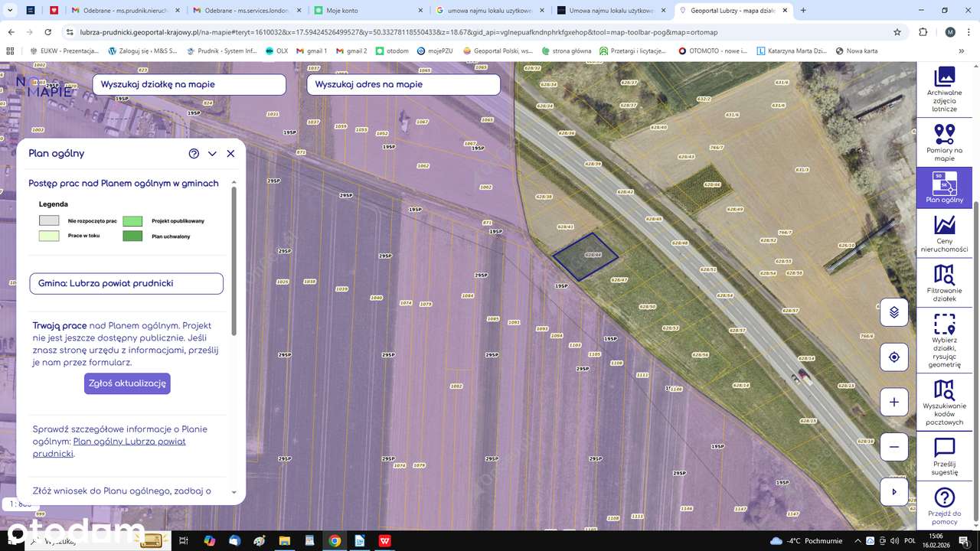Open Wybierz działki, rysując geometrię tool
This screenshot has height=551, width=980.
click(944, 341)
